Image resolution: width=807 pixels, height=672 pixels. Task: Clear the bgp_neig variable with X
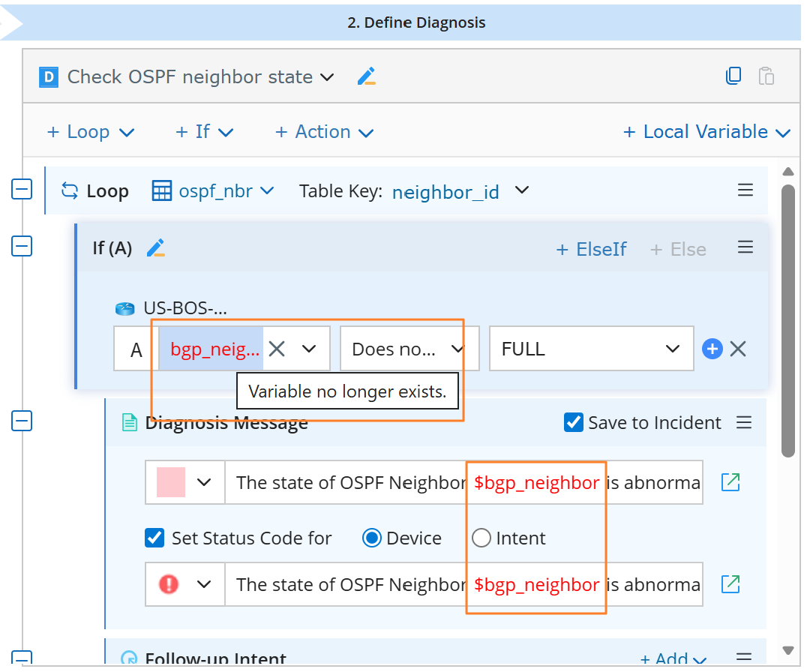[x=277, y=349]
